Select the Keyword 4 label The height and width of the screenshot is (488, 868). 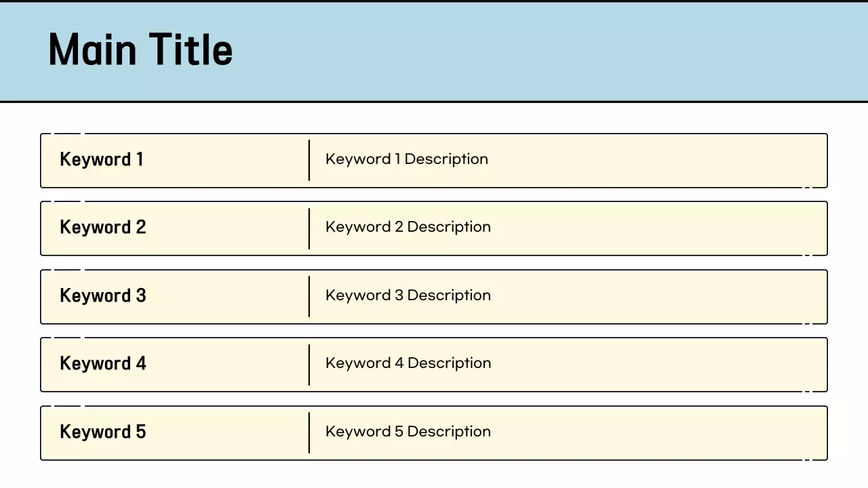pyautogui.click(x=103, y=363)
